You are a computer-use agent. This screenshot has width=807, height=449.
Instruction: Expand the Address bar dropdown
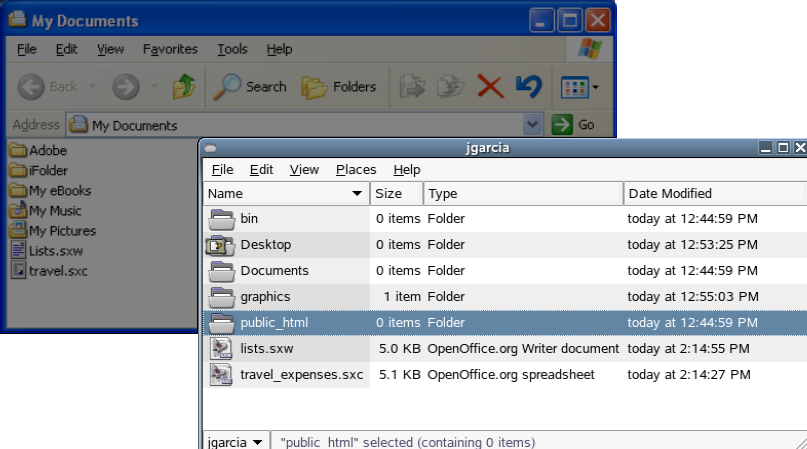point(533,125)
